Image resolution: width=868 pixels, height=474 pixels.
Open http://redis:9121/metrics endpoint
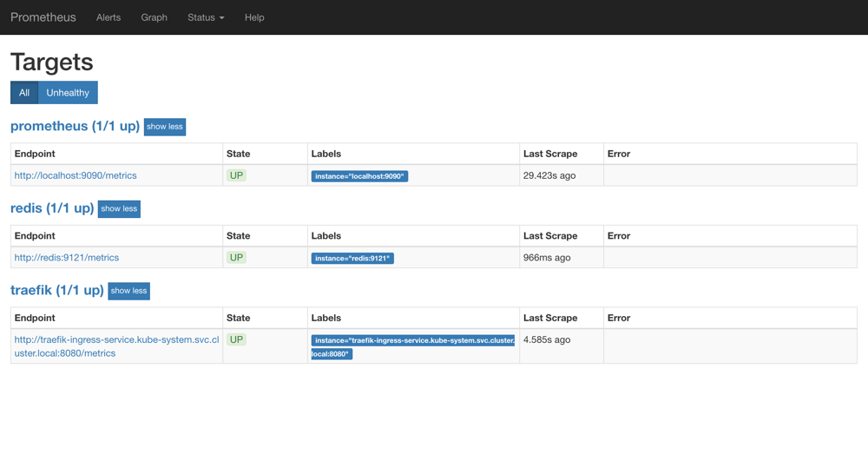(x=67, y=258)
